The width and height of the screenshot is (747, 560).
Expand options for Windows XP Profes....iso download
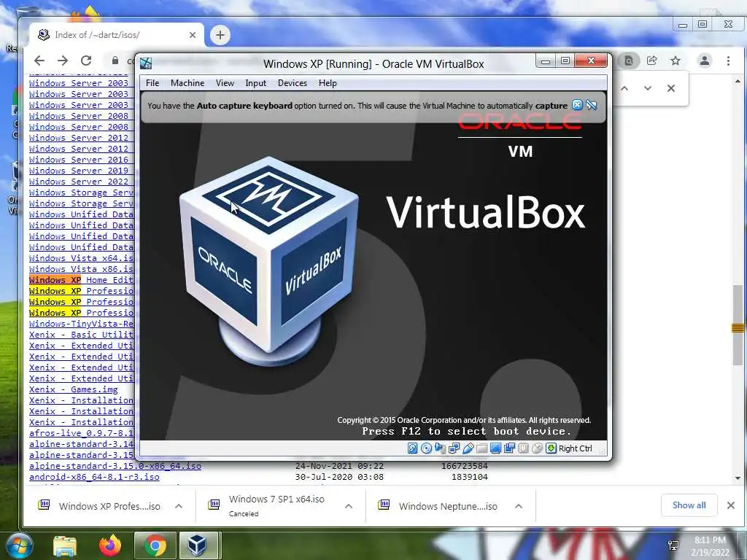tap(179, 506)
